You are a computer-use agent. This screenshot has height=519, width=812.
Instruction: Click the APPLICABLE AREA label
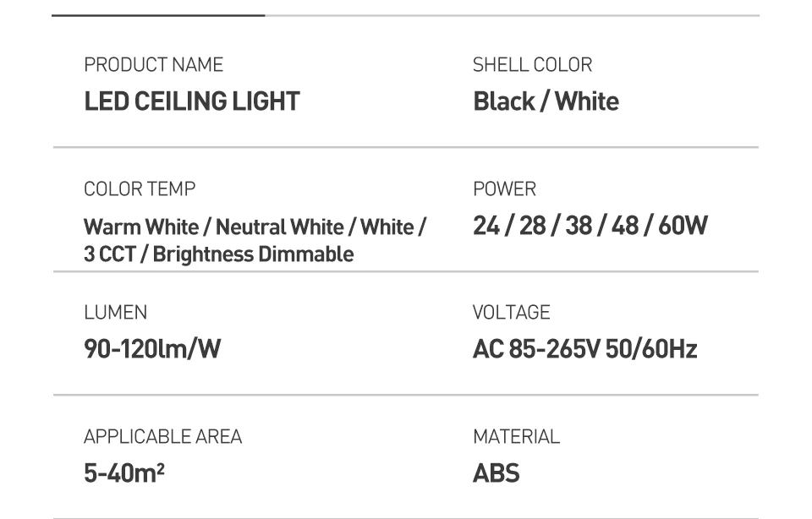162,437
